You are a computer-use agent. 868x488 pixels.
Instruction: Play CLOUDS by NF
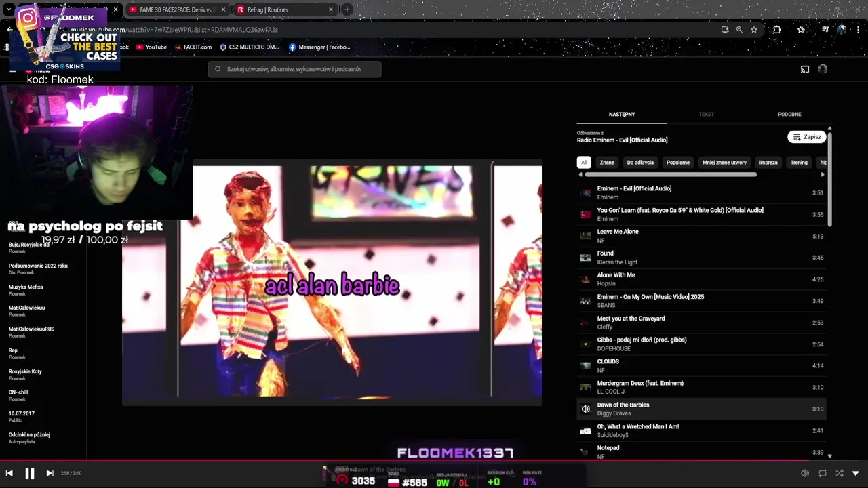[x=701, y=366]
